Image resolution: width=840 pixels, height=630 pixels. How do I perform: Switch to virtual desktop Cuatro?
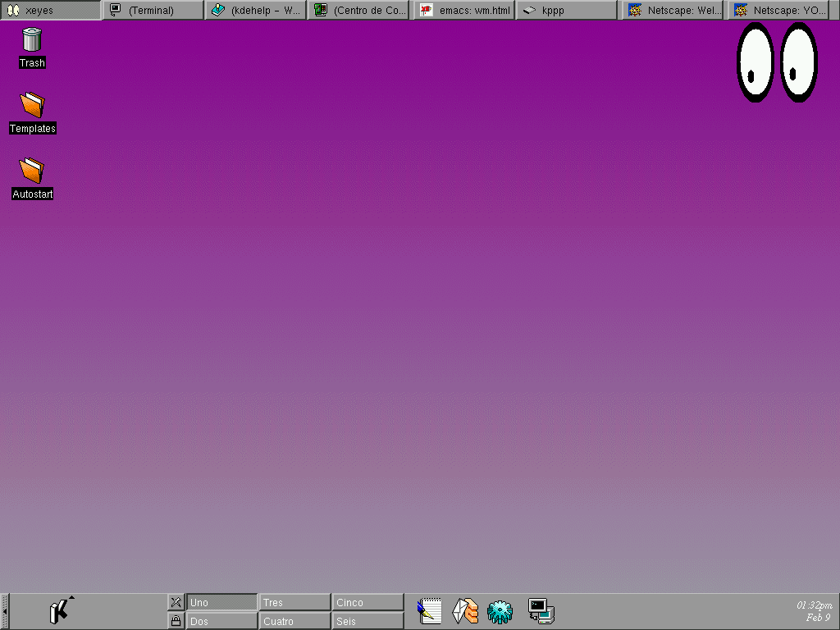[294, 621]
